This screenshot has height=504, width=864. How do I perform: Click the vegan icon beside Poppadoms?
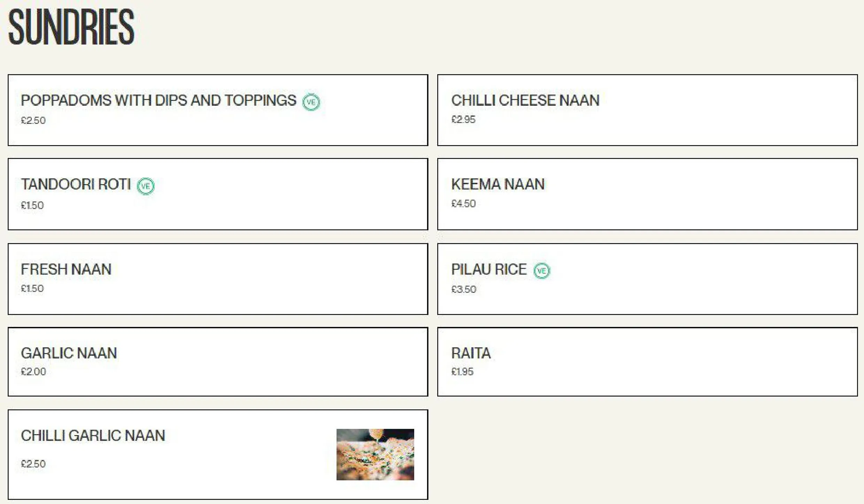tap(311, 102)
